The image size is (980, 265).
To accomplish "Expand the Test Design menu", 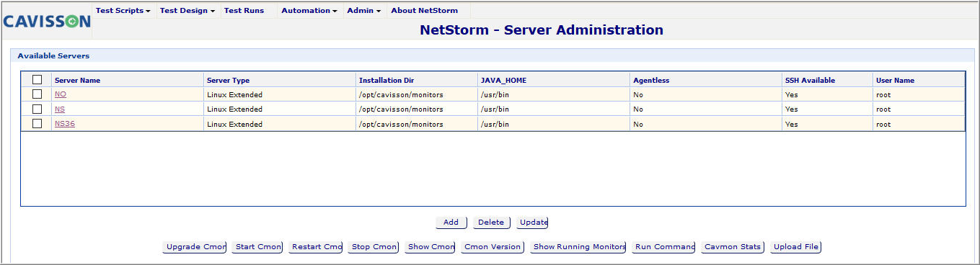I will point(187,11).
